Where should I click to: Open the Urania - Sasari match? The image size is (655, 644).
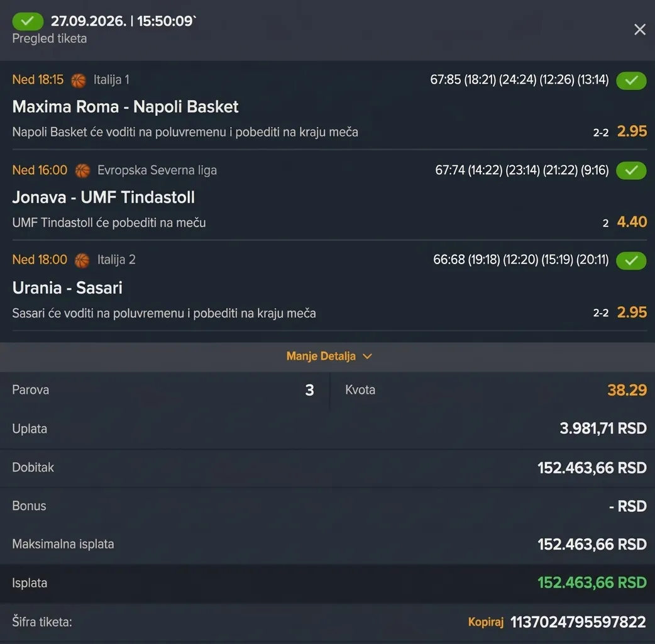67,287
